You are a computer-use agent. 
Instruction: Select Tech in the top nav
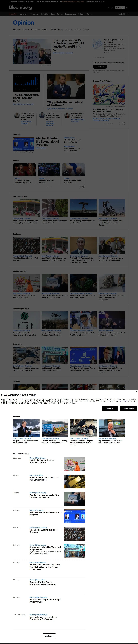click(53, 14)
